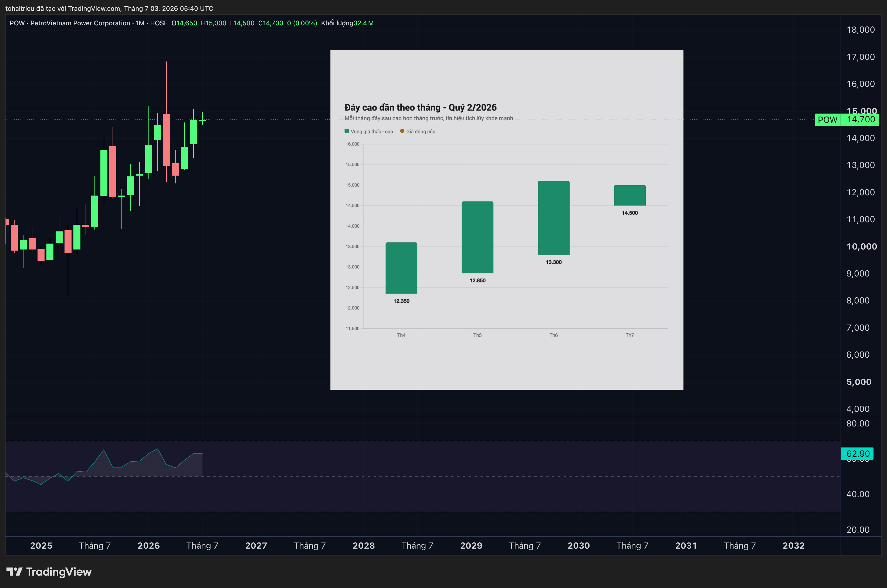
Task: Click the Th7 month label on inset x-axis
Action: (629, 335)
